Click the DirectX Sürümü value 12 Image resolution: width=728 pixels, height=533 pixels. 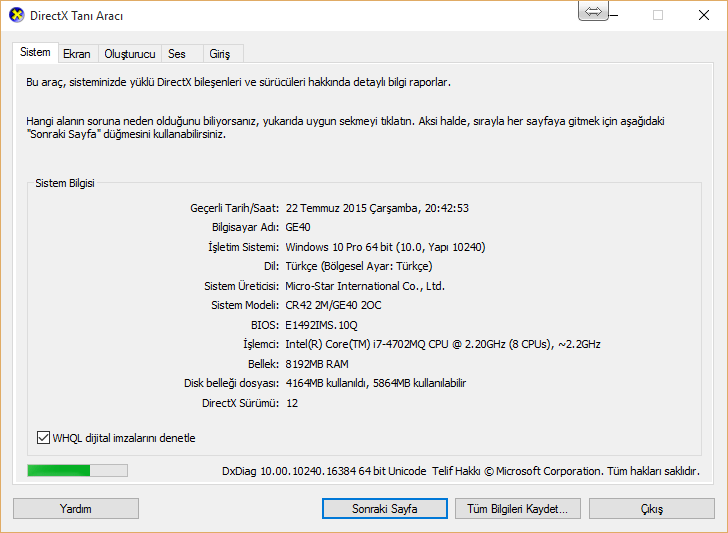click(x=292, y=403)
